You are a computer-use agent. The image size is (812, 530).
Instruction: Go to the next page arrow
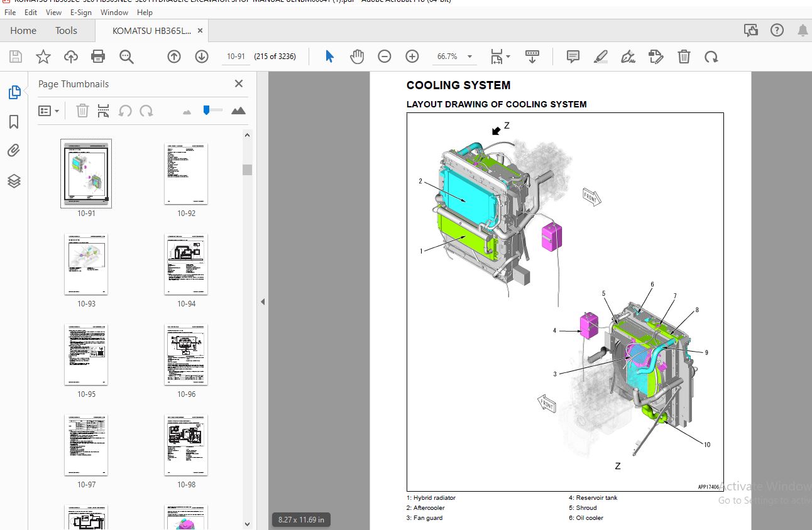(202, 57)
